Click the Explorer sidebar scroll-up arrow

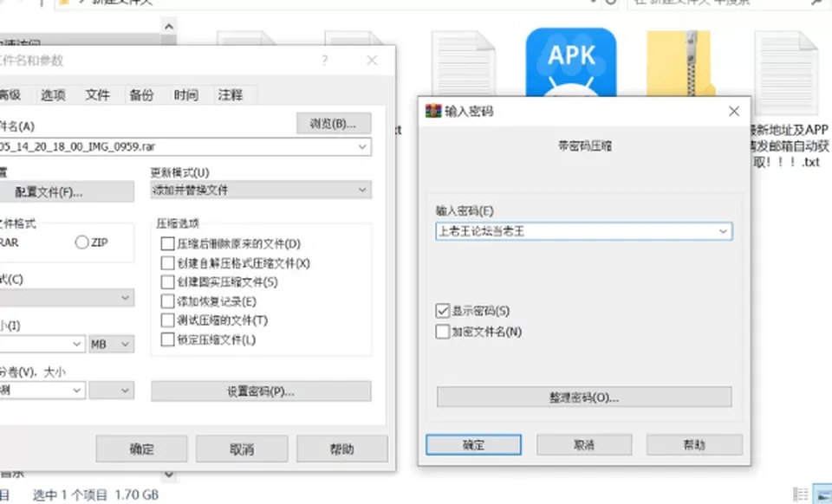169,27
